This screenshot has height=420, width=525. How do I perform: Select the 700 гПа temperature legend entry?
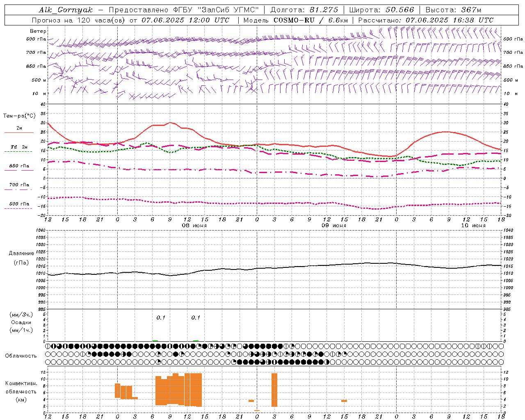tap(19, 185)
